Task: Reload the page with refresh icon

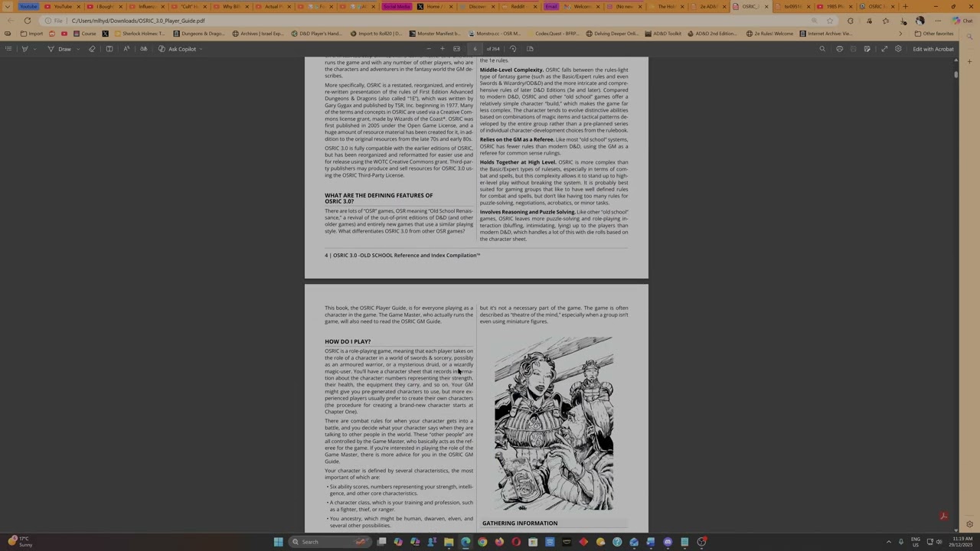Action: (x=28, y=21)
